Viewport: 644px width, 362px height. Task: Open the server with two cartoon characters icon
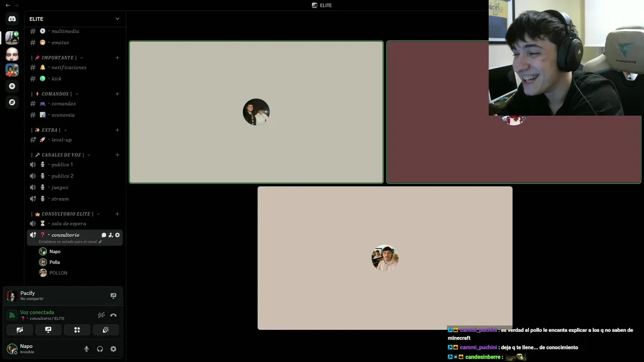[x=12, y=70]
